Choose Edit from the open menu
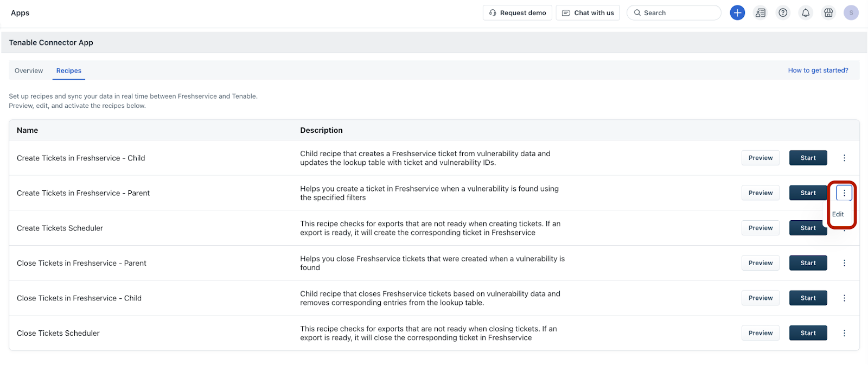Screen dimensions: 868x365 point(838,214)
